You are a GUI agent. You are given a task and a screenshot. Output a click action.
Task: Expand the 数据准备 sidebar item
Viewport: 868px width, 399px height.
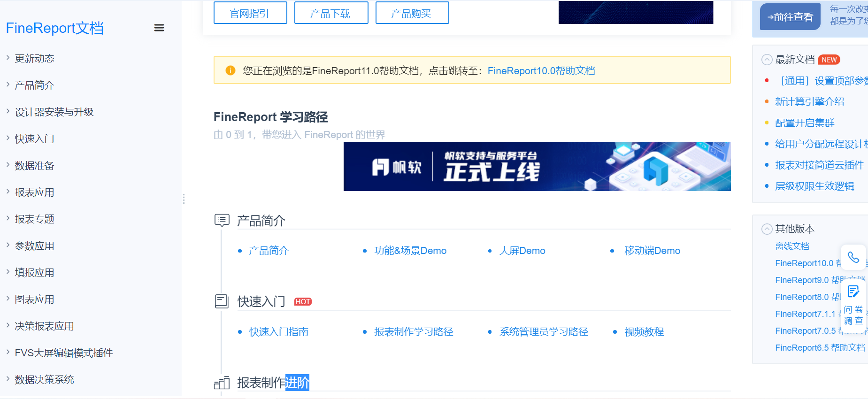click(x=8, y=165)
